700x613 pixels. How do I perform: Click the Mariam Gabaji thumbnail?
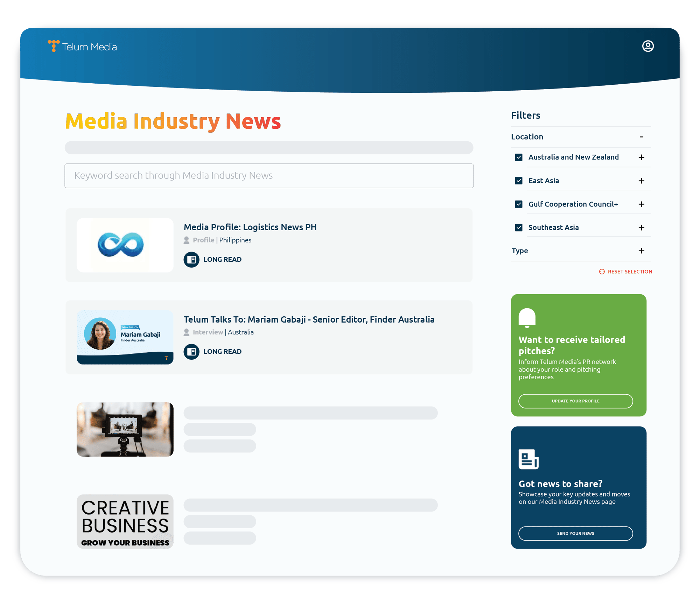[x=125, y=337]
